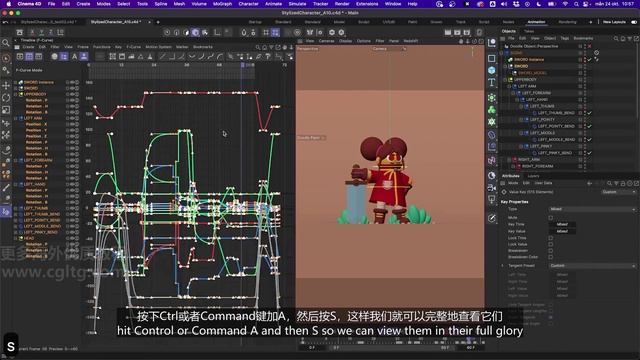Click the timeline ruler playhead marker
Image resolution: width=640 pixels, height=360 pixels.
pos(242,64)
